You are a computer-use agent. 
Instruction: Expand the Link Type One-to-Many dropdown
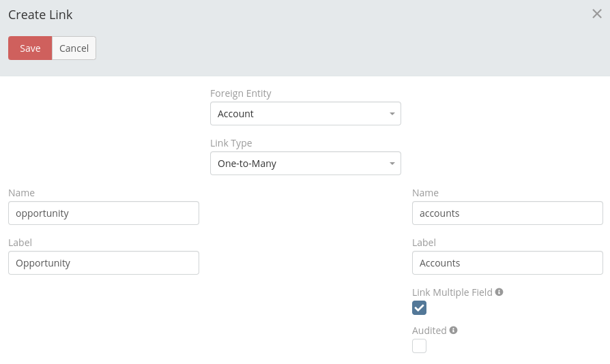tap(305, 164)
